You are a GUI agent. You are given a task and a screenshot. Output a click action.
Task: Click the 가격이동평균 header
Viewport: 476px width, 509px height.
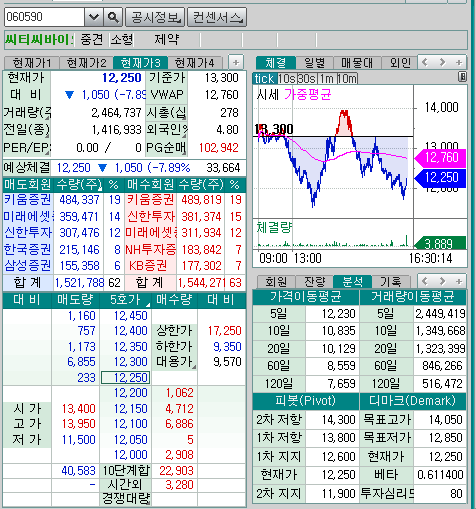pyautogui.click(x=306, y=297)
